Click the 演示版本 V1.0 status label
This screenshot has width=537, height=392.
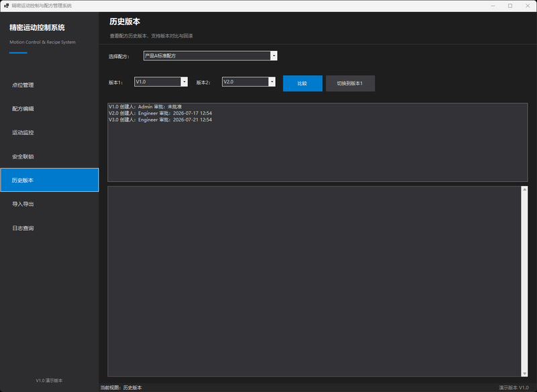pyautogui.click(x=514, y=387)
